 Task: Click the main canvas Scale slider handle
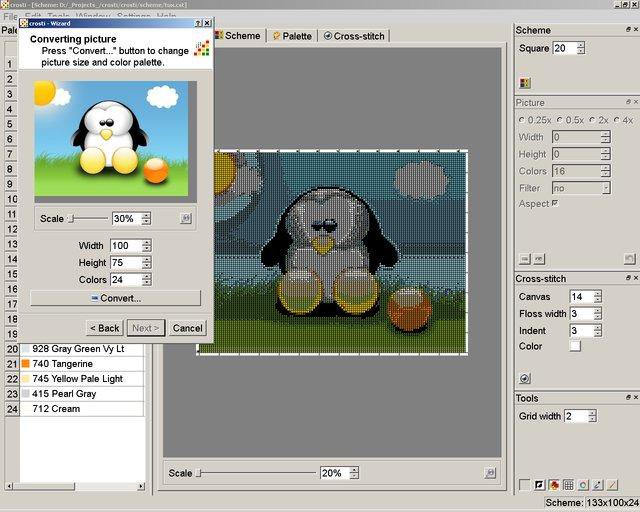tap(198, 473)
